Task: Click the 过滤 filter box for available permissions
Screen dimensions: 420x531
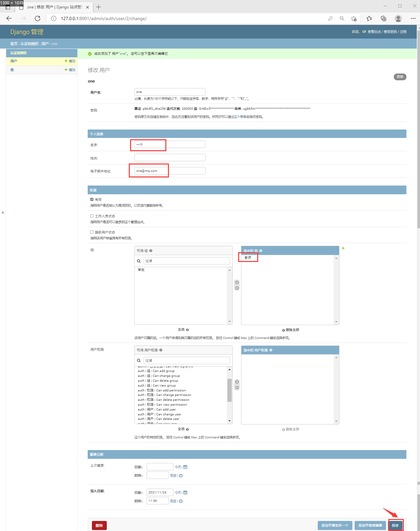Action: (187, 360)
